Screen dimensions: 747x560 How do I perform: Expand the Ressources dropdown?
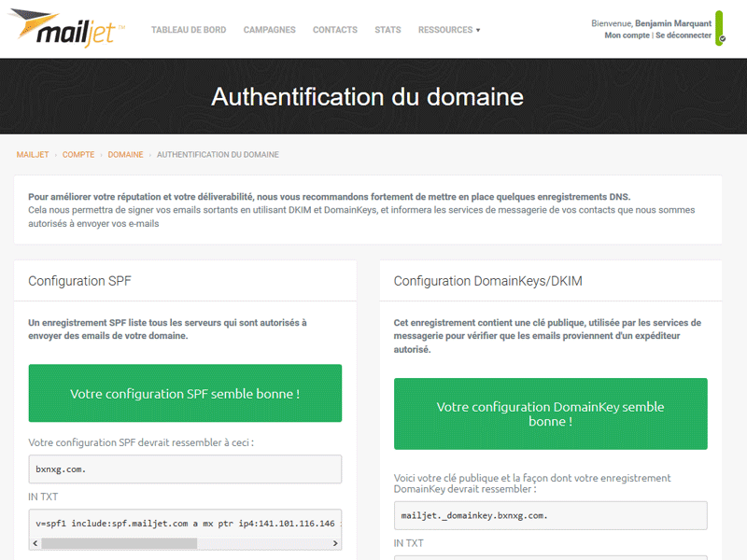(449, 30)
